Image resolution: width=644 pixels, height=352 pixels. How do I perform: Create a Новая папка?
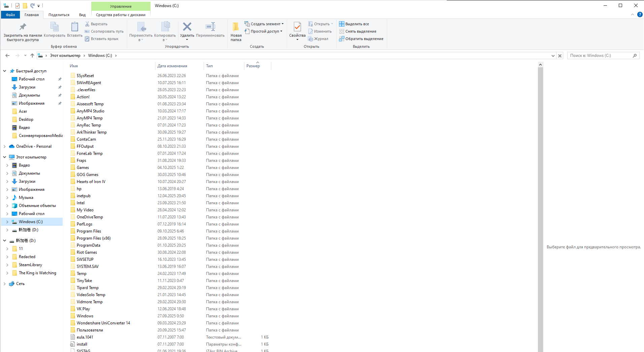[236, 31]
